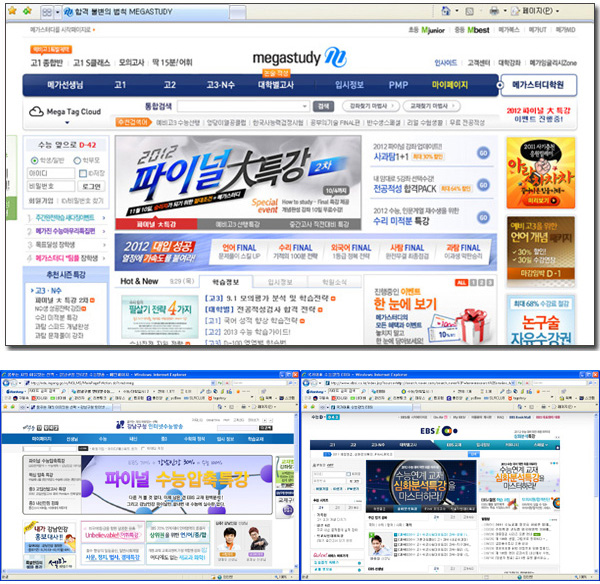Select the MEGASTUDY browser tab
This screenshot has width=600, height=584.
point(145,12)
